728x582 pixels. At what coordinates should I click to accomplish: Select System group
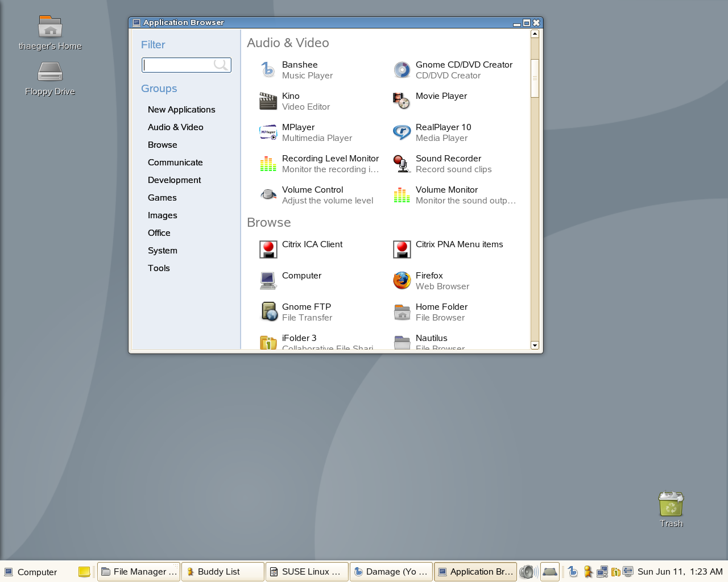point(163,251)
